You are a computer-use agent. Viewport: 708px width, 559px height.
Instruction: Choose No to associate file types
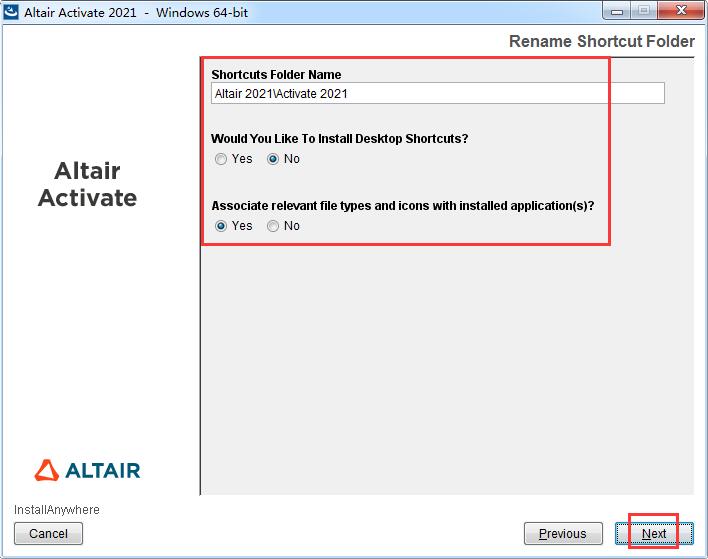pyautogui.click(x=273, y=226)
